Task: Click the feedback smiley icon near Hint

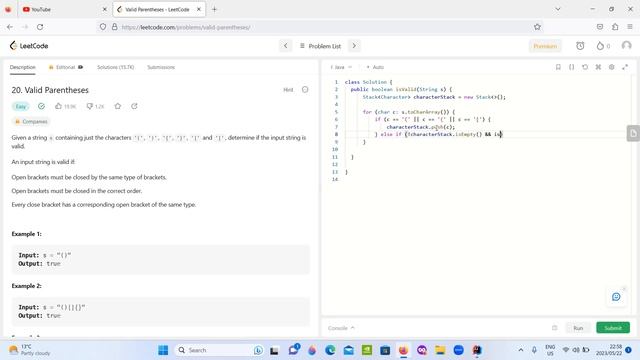Action: 305,90
